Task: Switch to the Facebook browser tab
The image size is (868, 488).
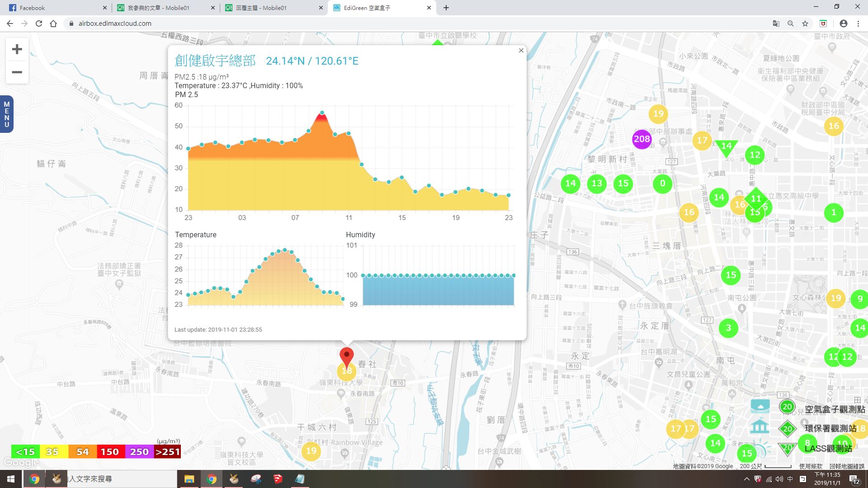Action: click(57, 8)
